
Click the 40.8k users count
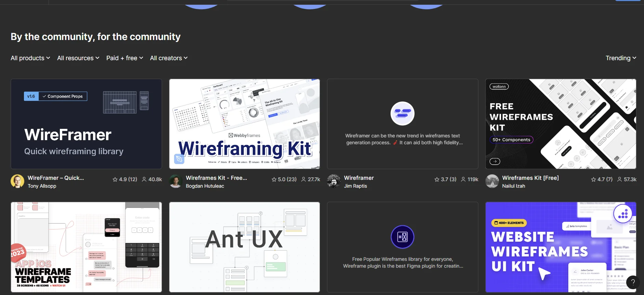coord(155,179)
